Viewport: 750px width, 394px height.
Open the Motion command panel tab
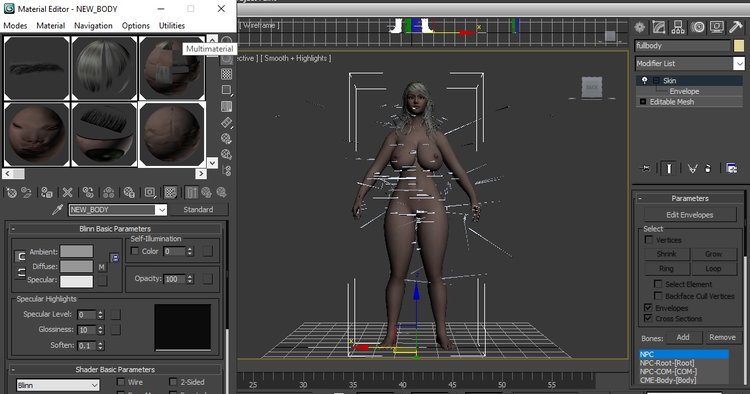697,27
